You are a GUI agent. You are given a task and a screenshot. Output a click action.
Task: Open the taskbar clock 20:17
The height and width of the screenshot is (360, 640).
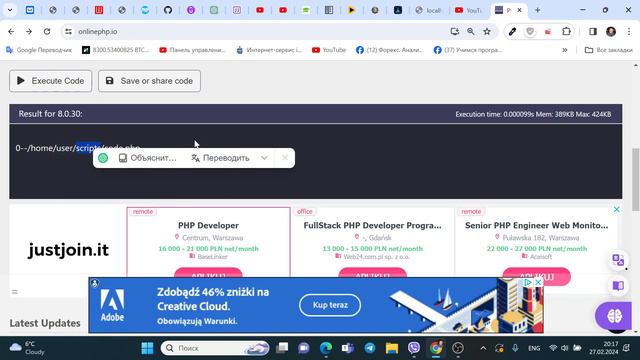click(x=604, y=348)
